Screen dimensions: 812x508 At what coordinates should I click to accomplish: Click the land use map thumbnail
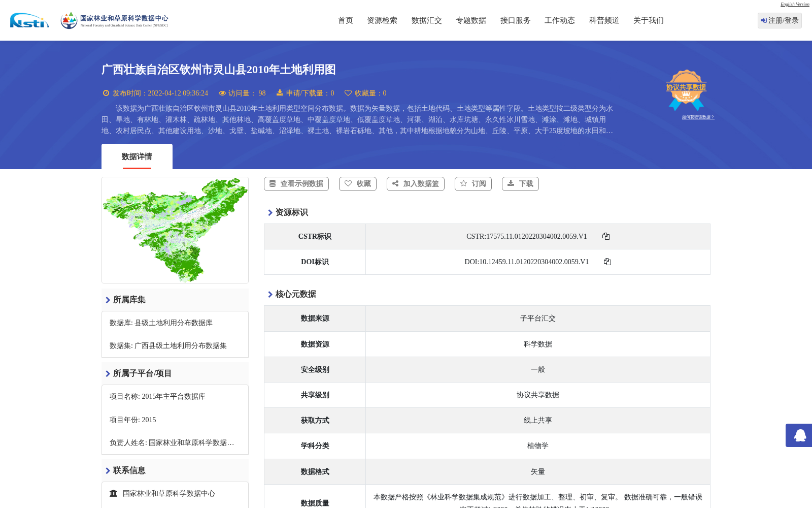tap(175, 230)
